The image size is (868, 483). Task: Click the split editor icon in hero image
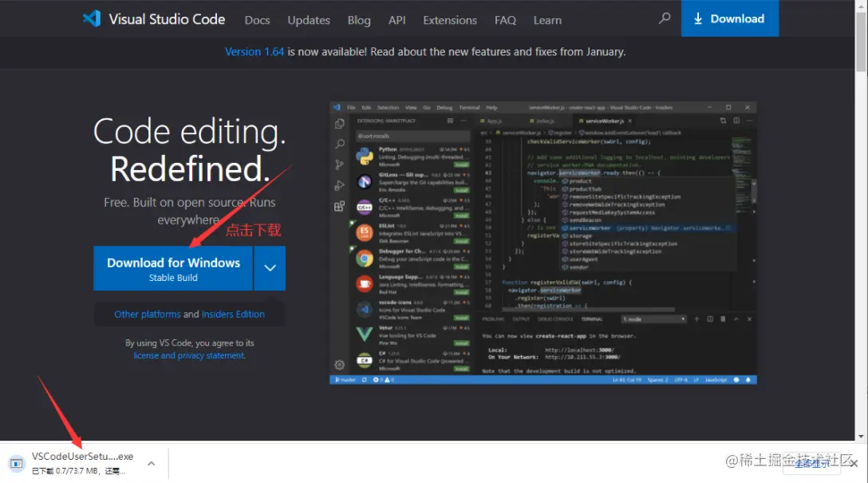pyautogui.click(x=736, y=121)
